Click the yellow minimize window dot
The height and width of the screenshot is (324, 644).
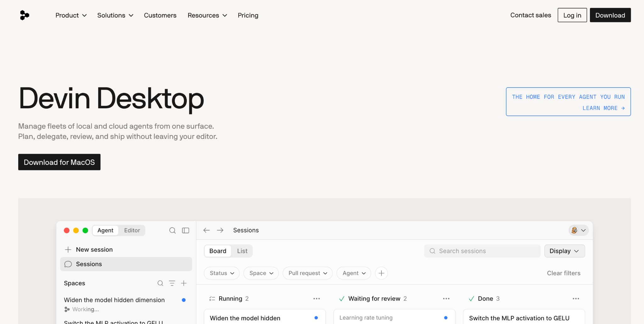click(76, 230)
